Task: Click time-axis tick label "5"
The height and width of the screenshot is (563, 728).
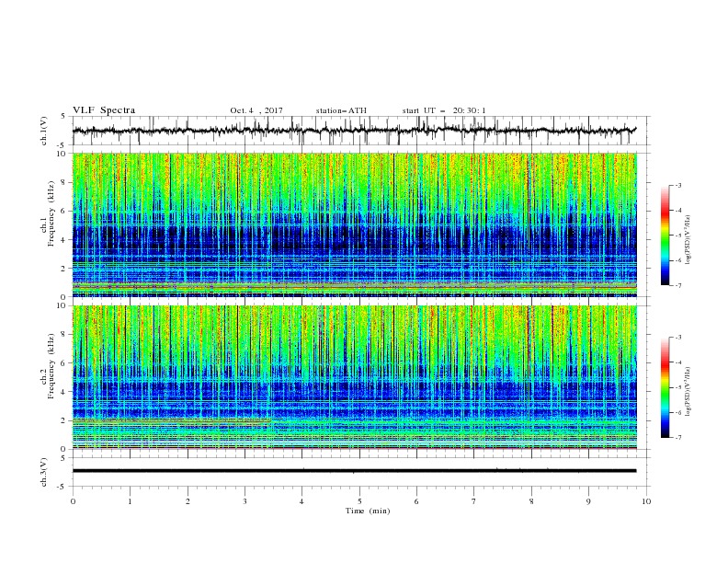Action: [x=359, y=501]
